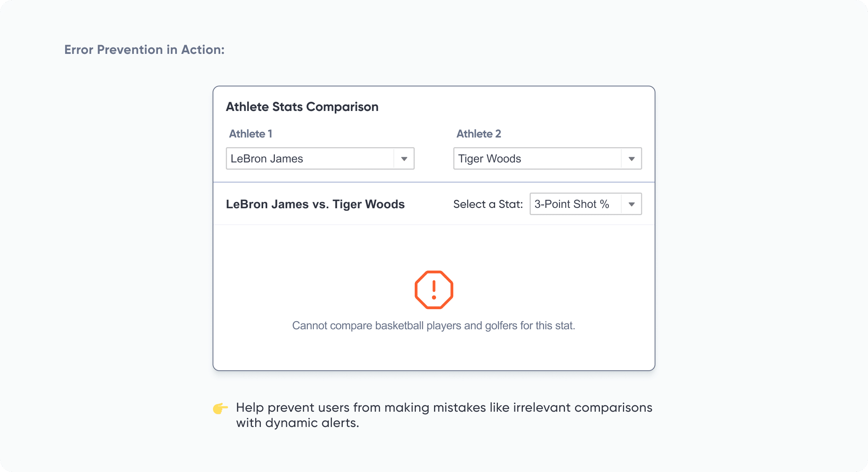Click LeBron James vs. Tiger Woods heading
This screenshot has height=472, width=868.
click(315, 204)
